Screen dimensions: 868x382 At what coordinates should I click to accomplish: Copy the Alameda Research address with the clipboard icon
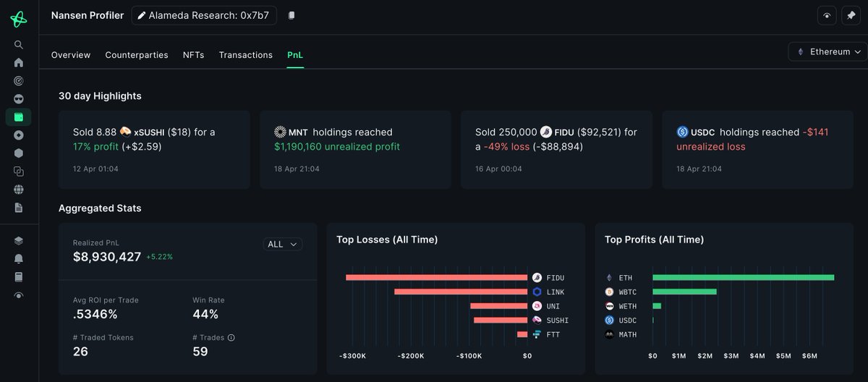(291, 15)
